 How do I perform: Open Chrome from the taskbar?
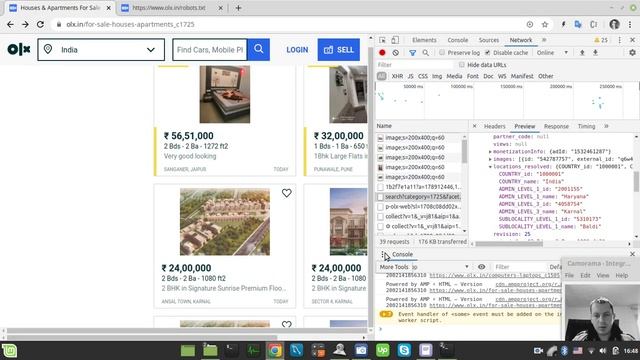tap(275, 351)
